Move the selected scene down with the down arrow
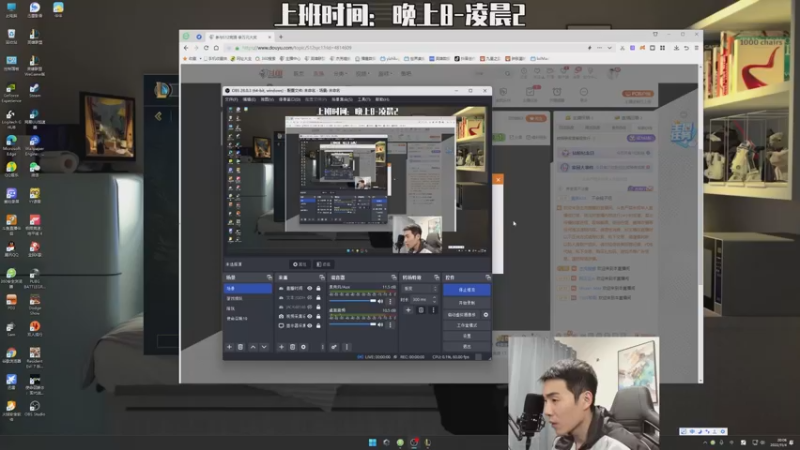Screen dimensions: 800x450 [x=264, y=347]
